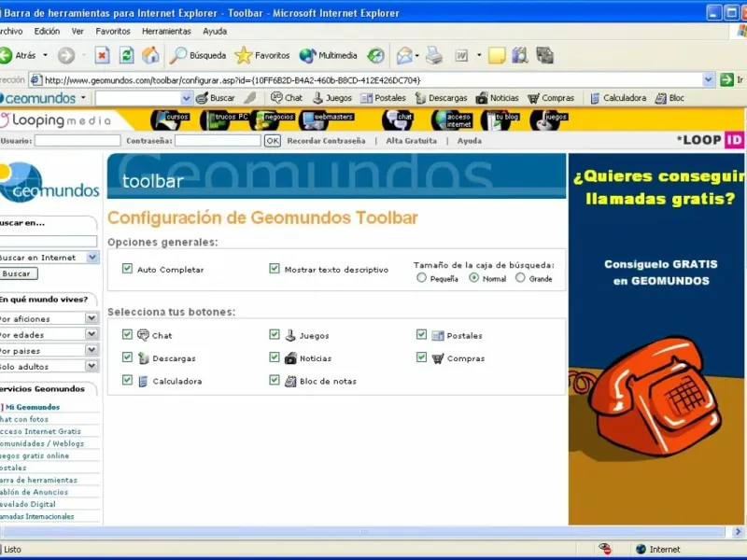This screenshot has height=560, width=747.
Task: Open Juegos from the Geomundos toolbar
Action: pyautogui.click(x=332, y=98)
